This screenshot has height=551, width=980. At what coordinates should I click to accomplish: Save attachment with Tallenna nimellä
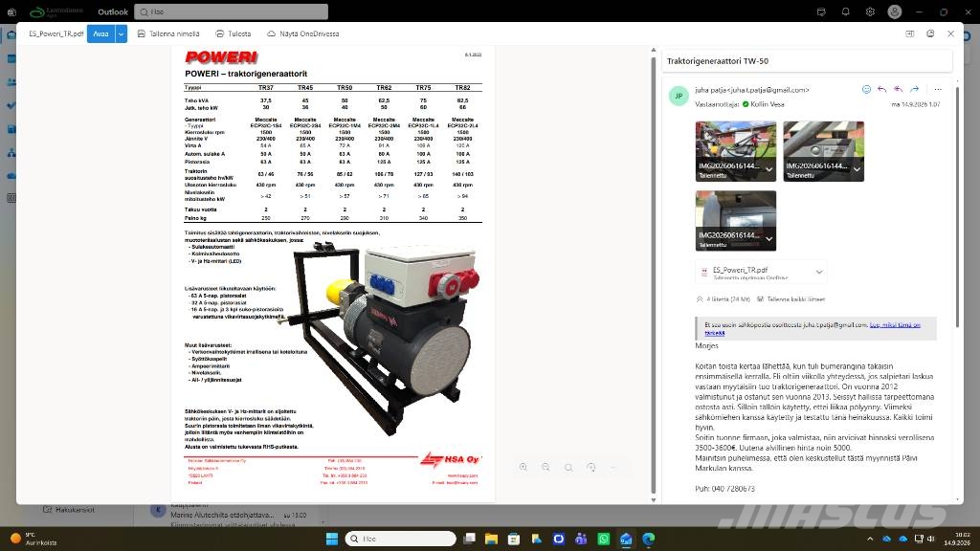(168, 33)
